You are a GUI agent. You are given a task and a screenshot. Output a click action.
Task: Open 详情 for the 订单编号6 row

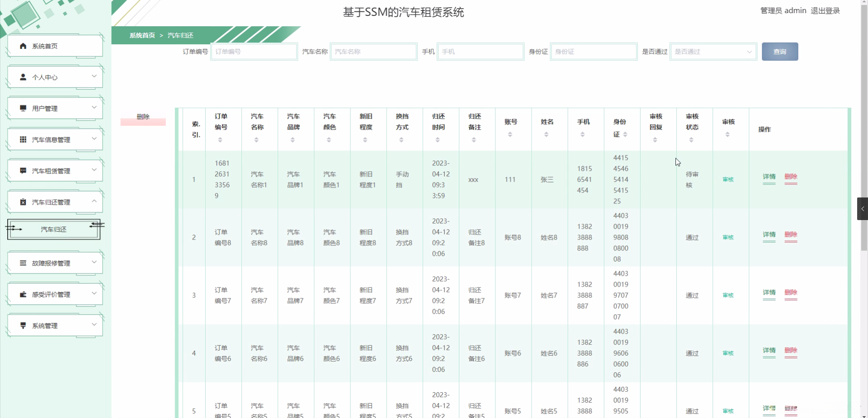(x=769, y=350)
